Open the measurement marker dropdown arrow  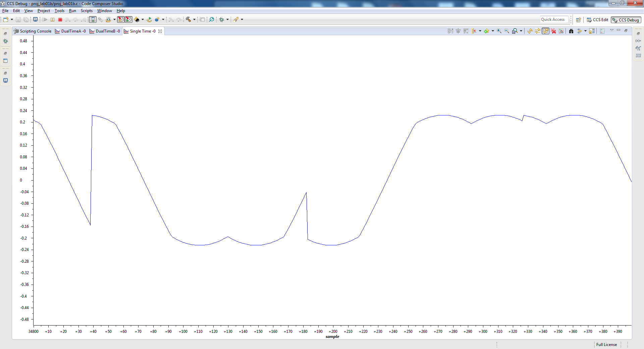click(x=480, y=31)
